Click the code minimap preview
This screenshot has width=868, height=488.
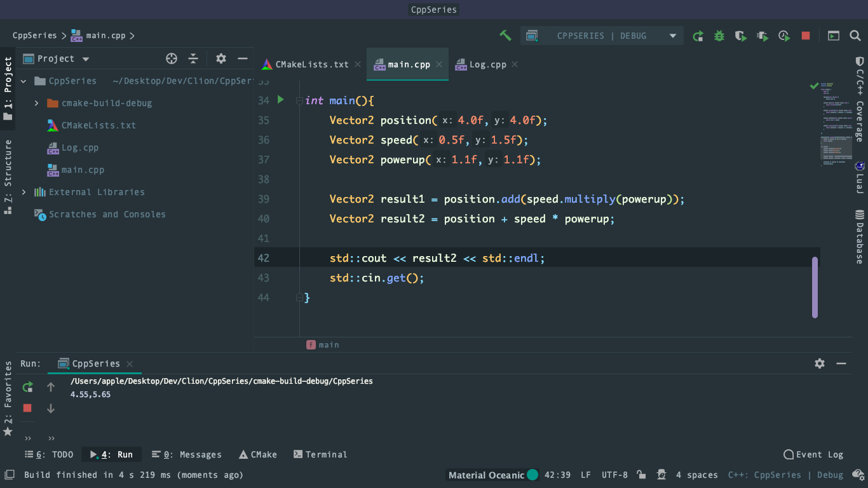(836, 124)
